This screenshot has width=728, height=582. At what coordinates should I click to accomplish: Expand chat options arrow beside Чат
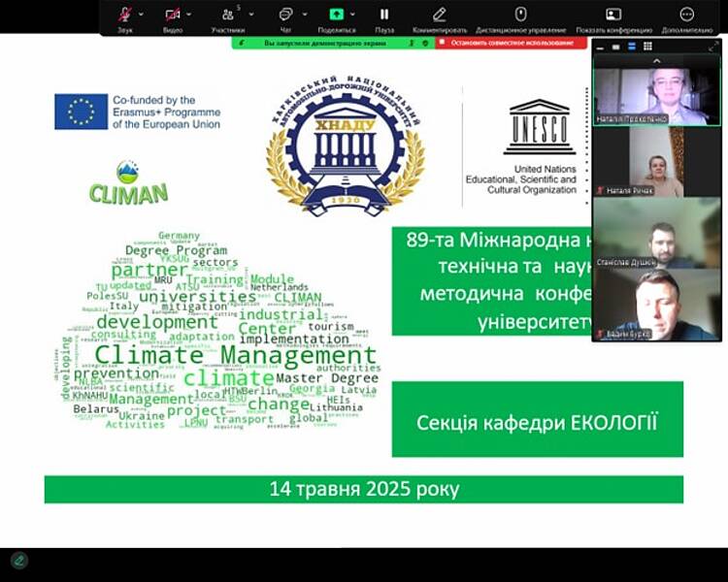tap(305, 15)
